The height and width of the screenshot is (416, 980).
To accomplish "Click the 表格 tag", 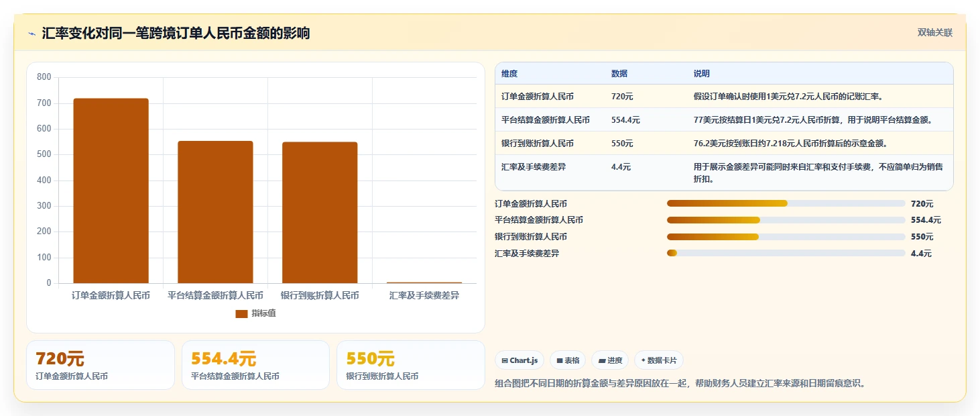I will coord(568,360).
